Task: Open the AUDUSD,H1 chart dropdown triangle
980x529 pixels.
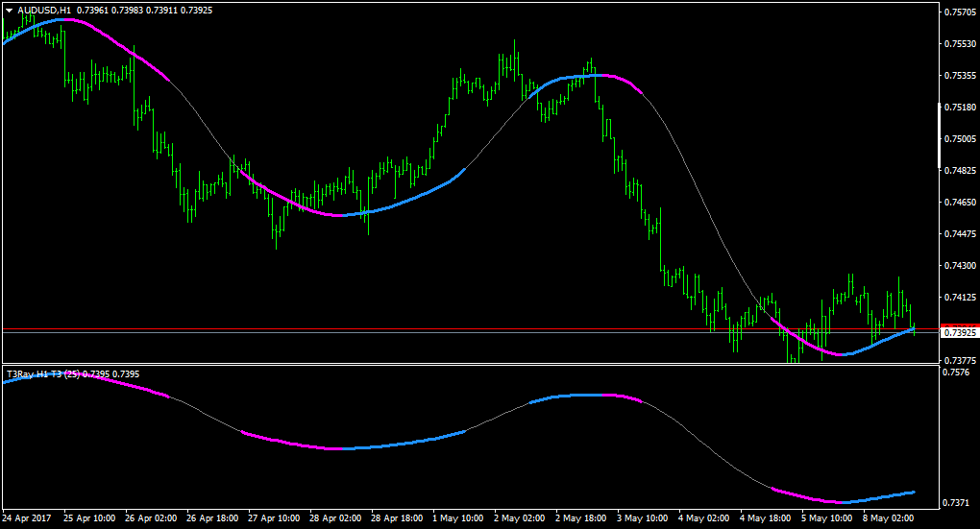Action: click(10, 11)
